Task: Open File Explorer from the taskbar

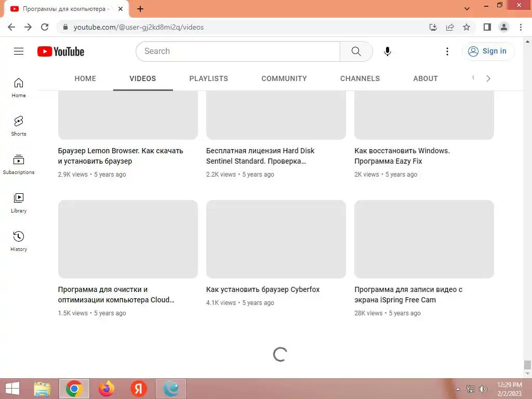Action: pos(42,389)
